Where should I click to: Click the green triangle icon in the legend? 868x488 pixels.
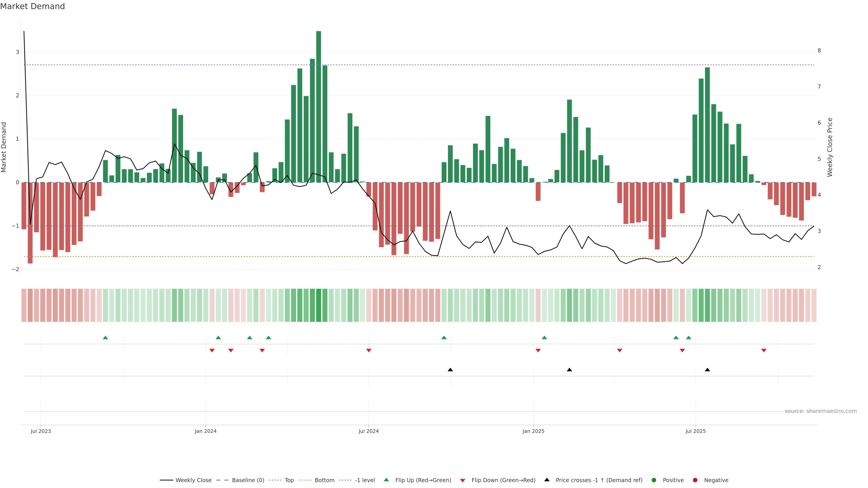[387, 480]
